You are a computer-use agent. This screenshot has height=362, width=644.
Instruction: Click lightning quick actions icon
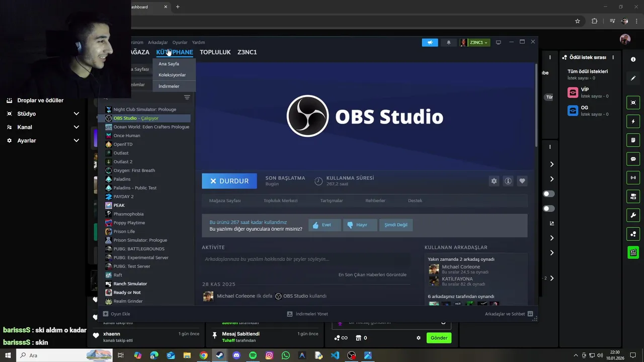coord(633,121)
